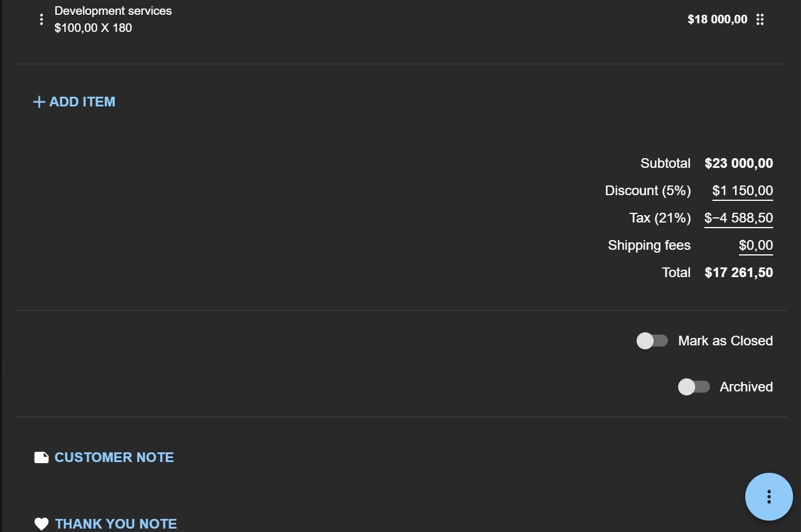
Task: Click the plus icon beside Add Item
Action: point(39,102)
